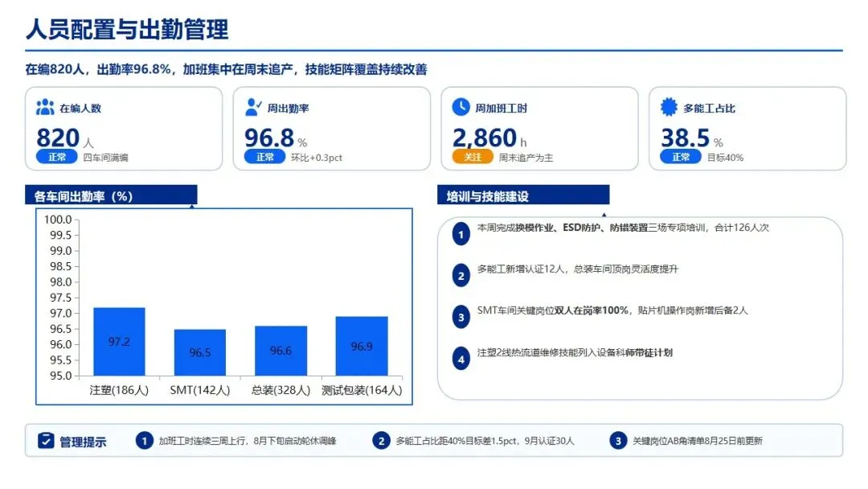Click number 2 circle beside 多能工新增认证12人
This screenshot has height=489, width=868.
[x=461, y=276]
